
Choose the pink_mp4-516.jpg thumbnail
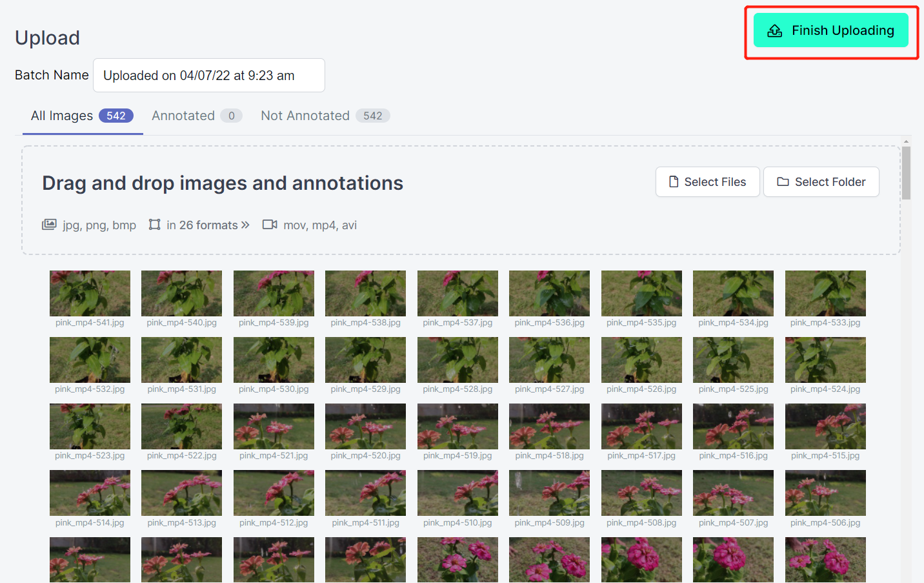tap(734, 427)
